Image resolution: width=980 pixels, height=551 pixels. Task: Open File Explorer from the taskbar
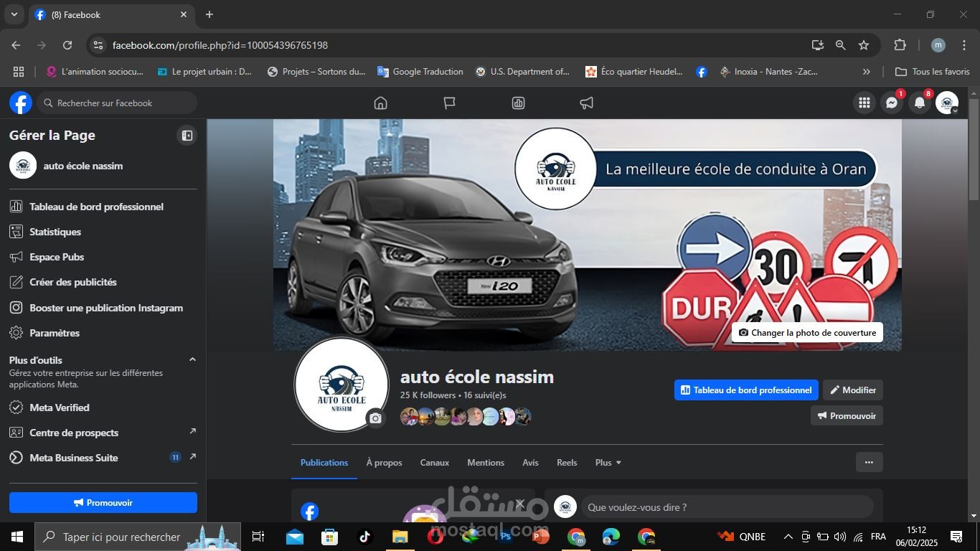400,537
